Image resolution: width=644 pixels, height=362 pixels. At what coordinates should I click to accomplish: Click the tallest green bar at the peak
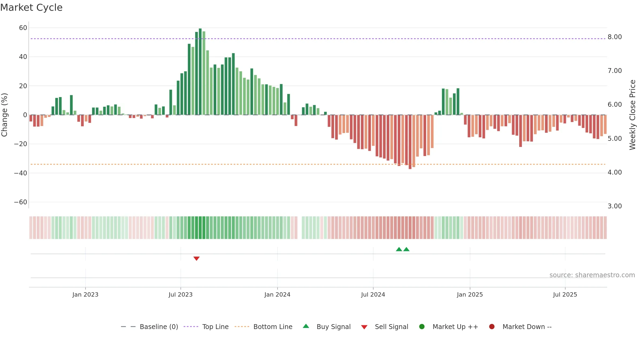(x=200, y=72)
